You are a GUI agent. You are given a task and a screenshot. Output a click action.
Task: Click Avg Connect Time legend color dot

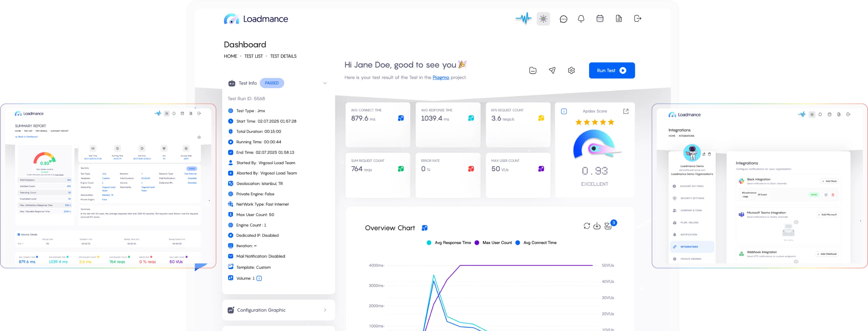517,243
